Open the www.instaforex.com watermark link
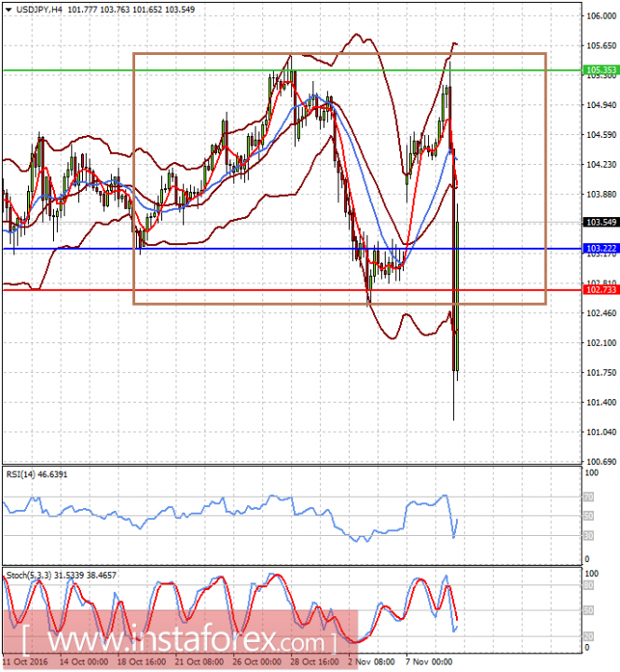Image resolution: width=620 pixels, height=672 pixels. 178,641
